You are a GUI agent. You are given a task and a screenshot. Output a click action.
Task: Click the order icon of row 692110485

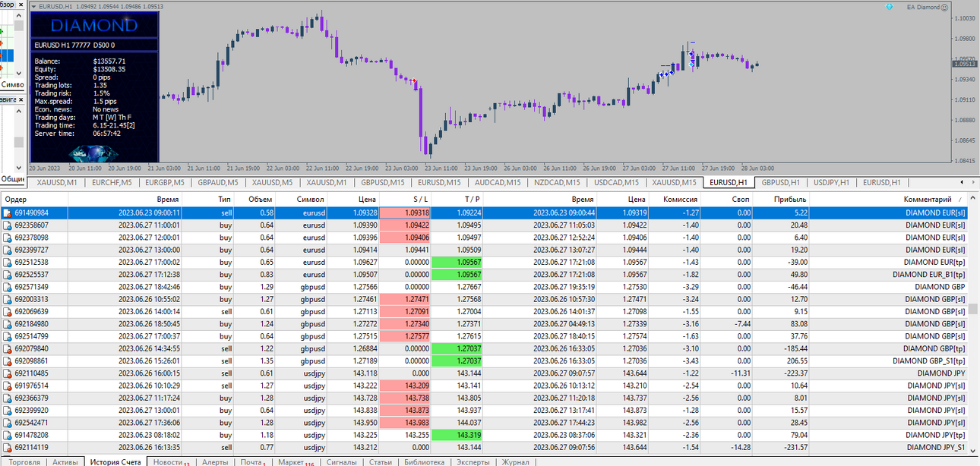[8, 373]
